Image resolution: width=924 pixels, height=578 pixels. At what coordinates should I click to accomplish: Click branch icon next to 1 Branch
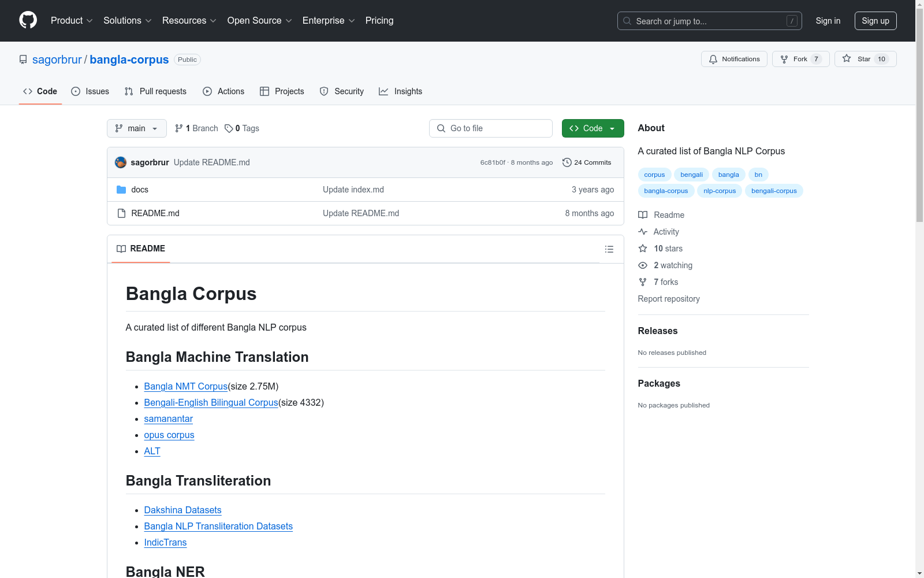point(179,128)
